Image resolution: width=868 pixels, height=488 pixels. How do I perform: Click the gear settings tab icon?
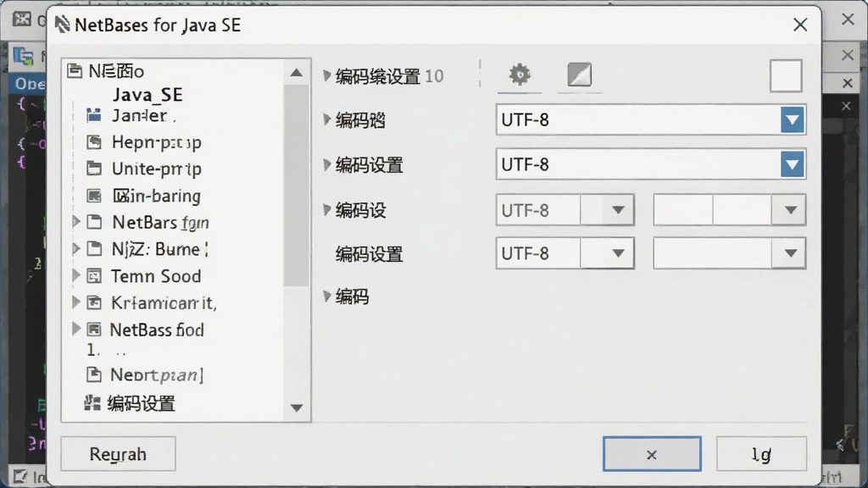click(x=520, y=75)
